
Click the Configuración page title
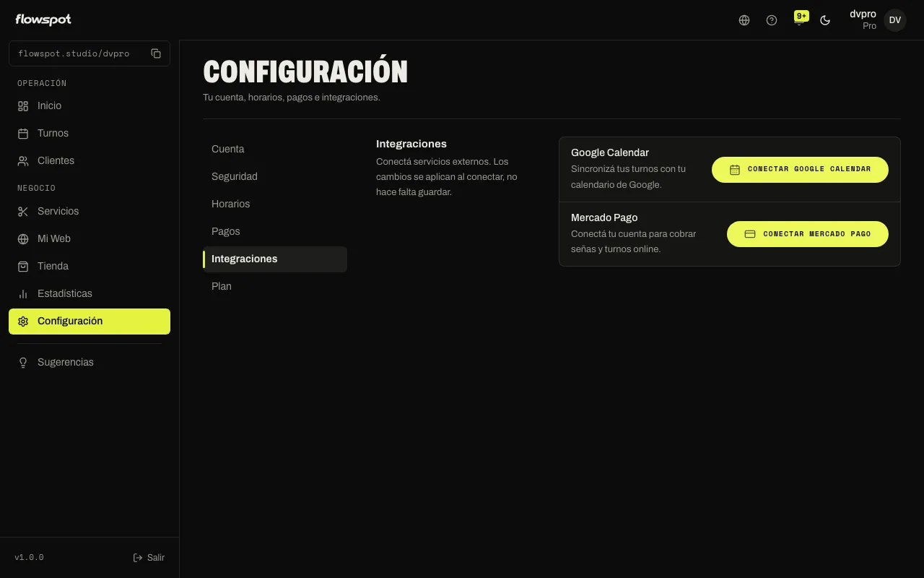305,72
